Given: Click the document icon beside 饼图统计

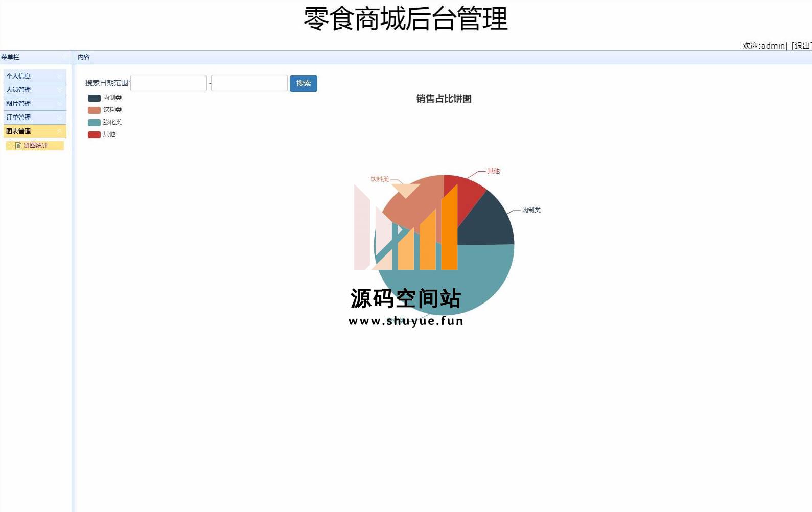Looking at the screenshot, I should [x=18, y=146].
